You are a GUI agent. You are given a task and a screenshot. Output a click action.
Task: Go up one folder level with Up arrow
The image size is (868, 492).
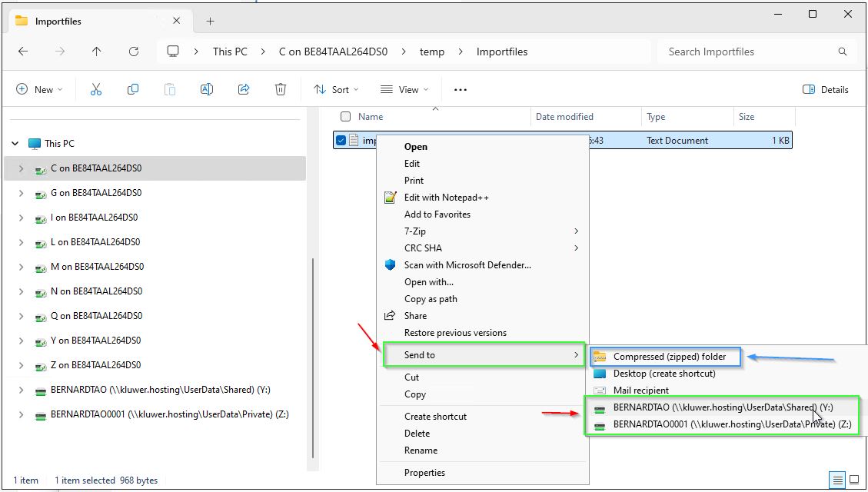(x=96, y=52)
